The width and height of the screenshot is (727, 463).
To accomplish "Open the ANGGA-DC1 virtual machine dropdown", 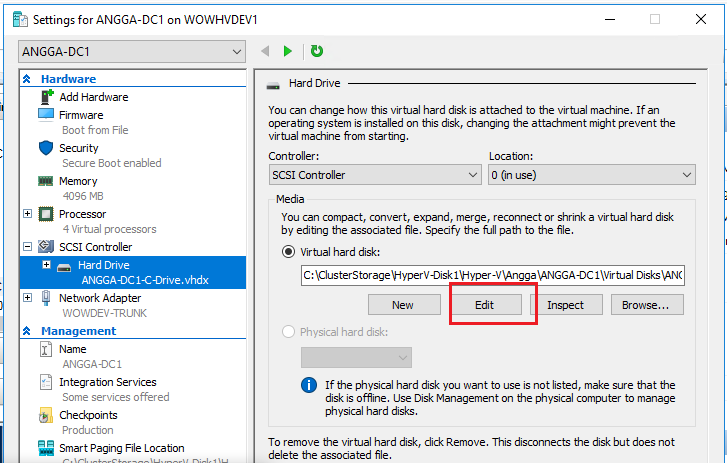I will (x=132, y=51).
